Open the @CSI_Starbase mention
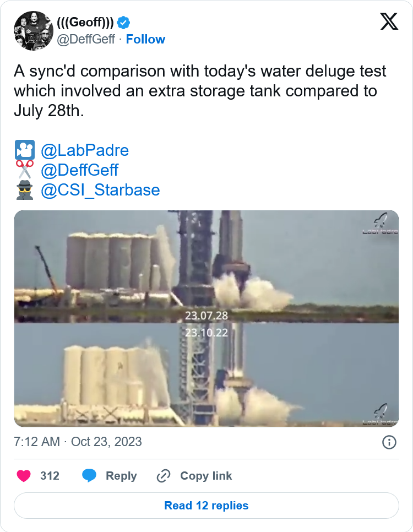The height and width of the screenshot is (532, 413). click(x=100, y=190)
